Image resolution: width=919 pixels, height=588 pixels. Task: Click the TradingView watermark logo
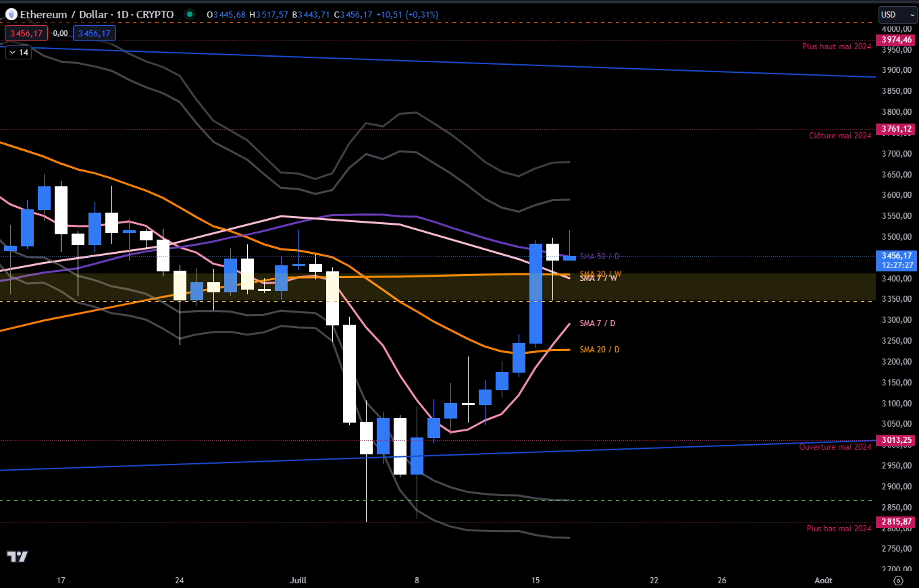[17, 558]
